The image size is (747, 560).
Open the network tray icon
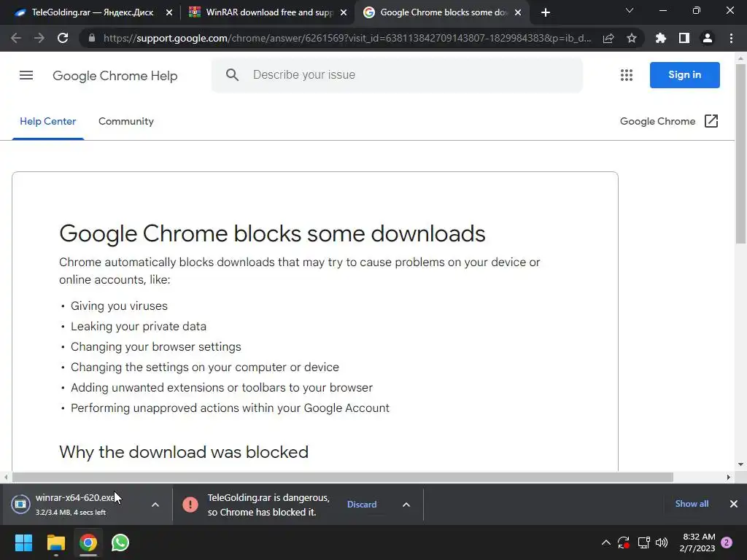643,542
